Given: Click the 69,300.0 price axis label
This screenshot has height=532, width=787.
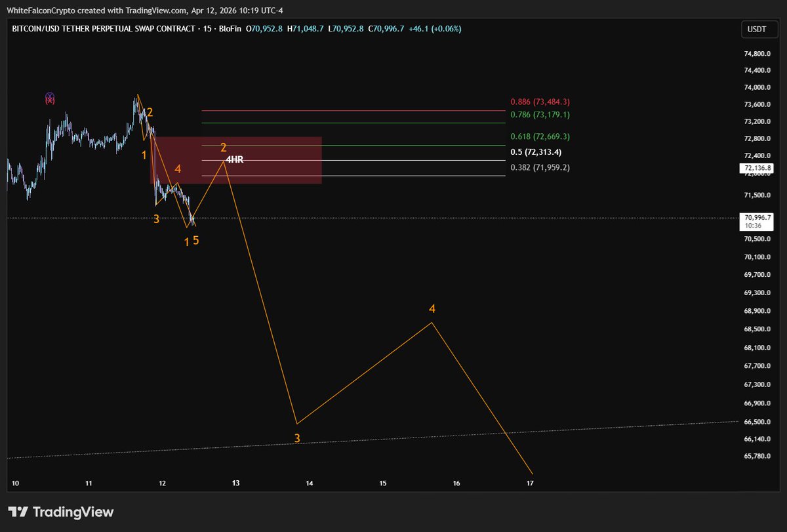Looking at the screenshot, I should click(757, 293).
